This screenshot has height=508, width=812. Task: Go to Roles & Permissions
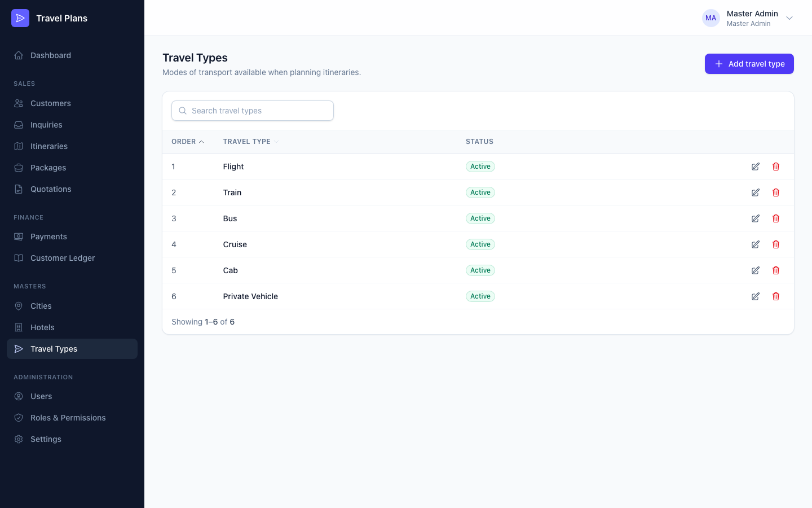click(x=72, y=418)
